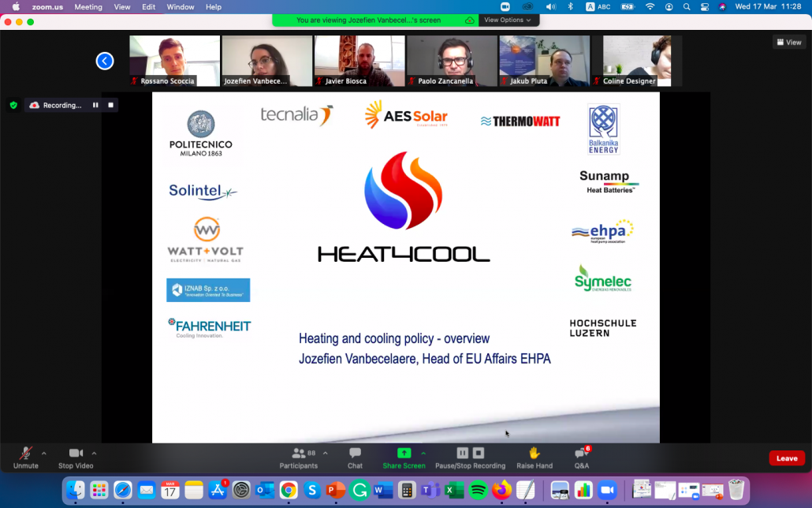
Task: Click the green Share Screen icon
Action: (x=404, y=453)
